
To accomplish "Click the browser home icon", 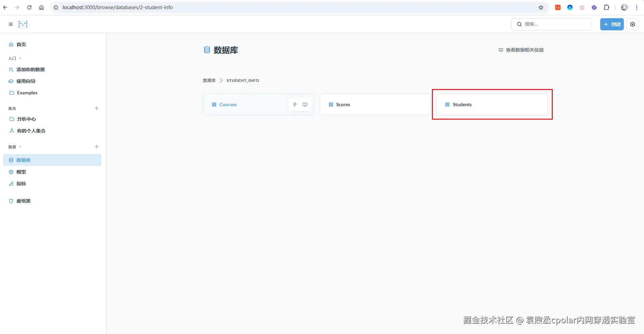I will tap(41, 7).
